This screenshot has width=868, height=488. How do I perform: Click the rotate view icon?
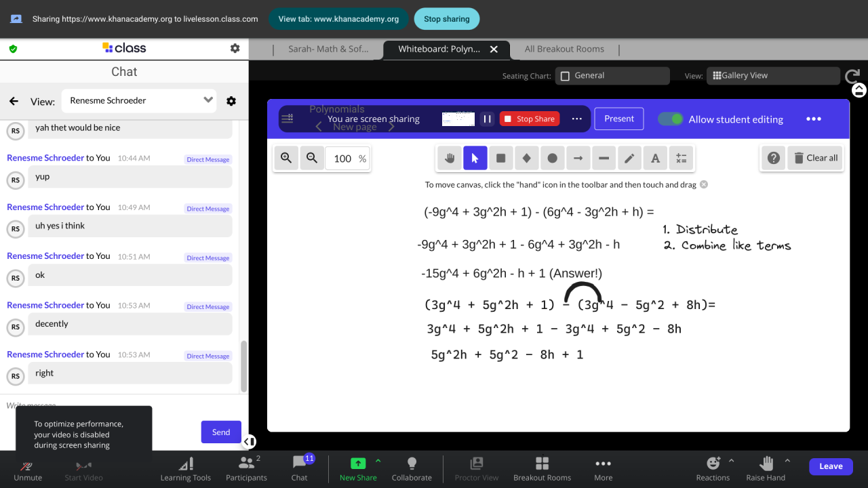tap(852, 76)
